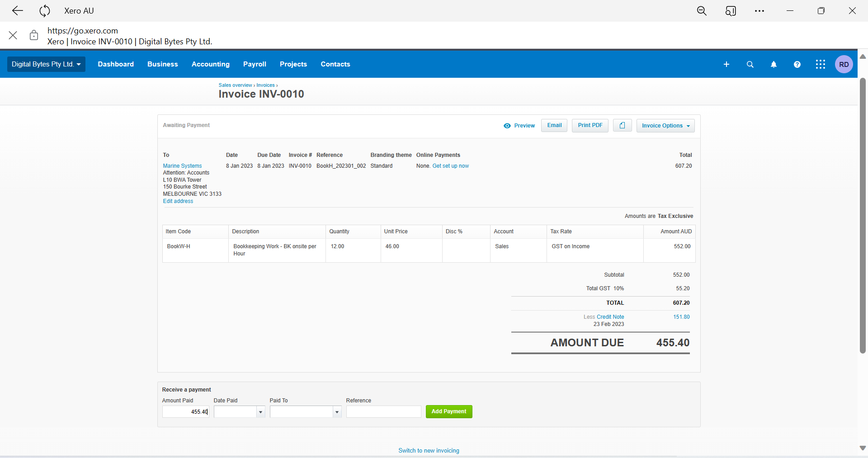Image resolution: width=868 pixels, height=458 pixels.
Task: Click the Date Paid input field
Action: [235, 412]
